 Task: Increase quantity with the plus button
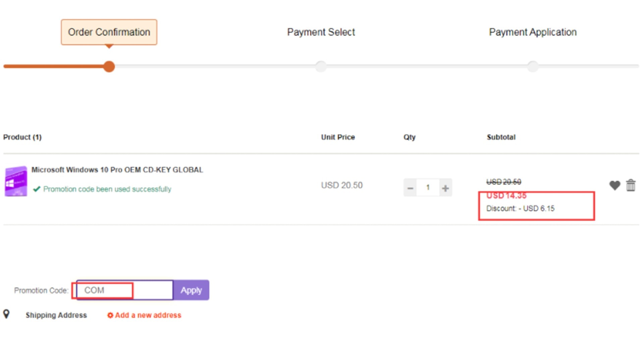tap(445, 188)
